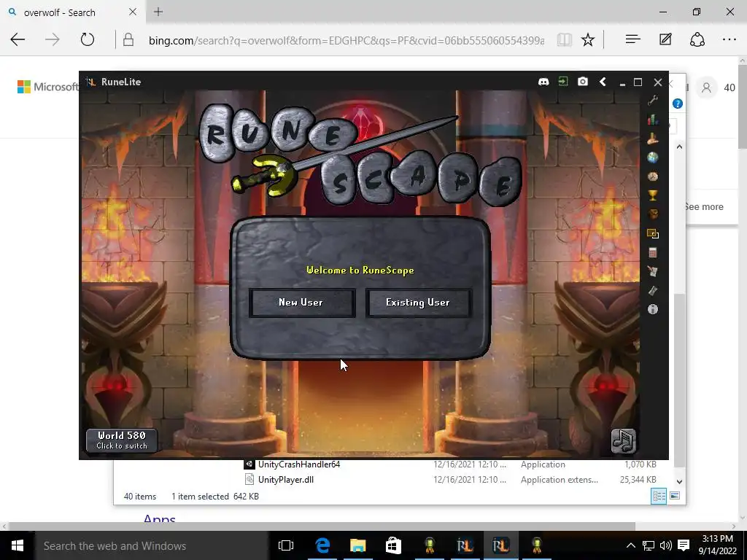Open the grey folded-paper panel above Info
Image resolution: width=747 pixels, height=560 pixels.
pyautogui.click(x=653, y=290)
